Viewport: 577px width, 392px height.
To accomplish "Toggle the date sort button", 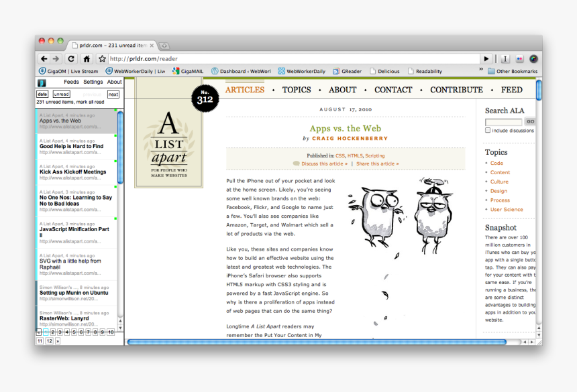I will click(42, 94).
